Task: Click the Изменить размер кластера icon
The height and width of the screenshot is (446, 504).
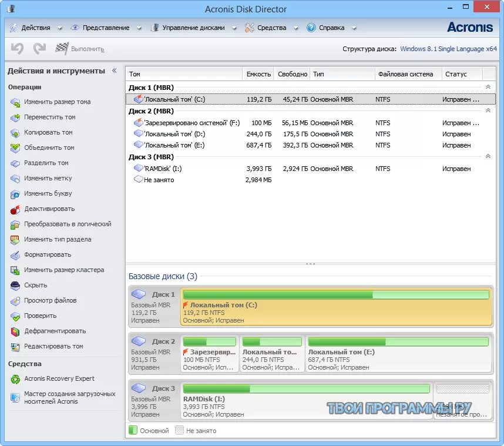Action: 15,270
